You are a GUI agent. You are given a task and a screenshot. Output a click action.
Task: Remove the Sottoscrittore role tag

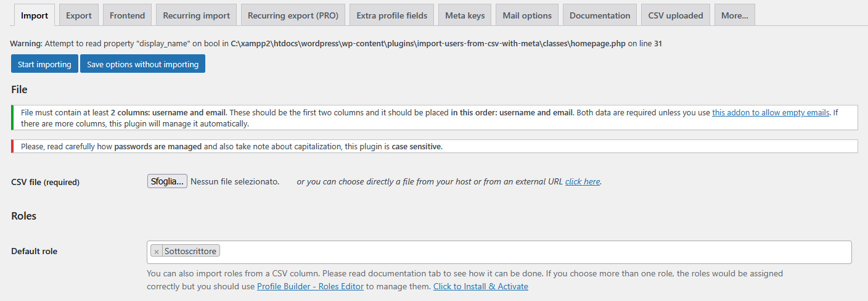tap(157, 252)
